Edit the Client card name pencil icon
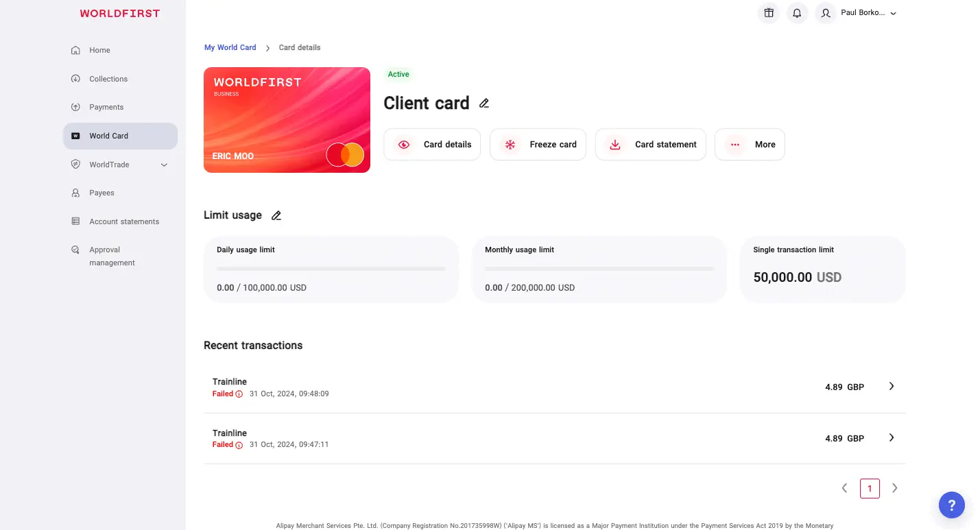Screen dimensions: 980x530 click(x=484, y=104)
